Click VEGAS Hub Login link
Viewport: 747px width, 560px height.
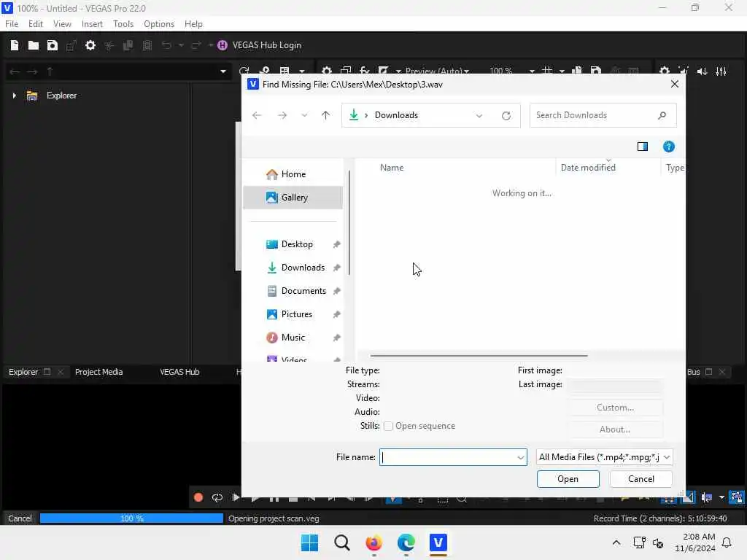(267, 45)
